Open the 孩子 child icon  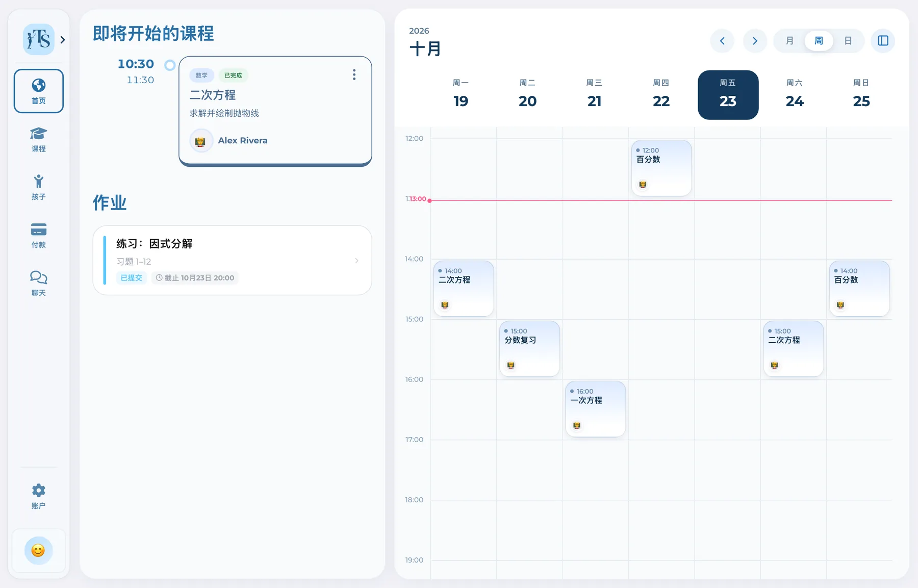(x=39, y=182)
